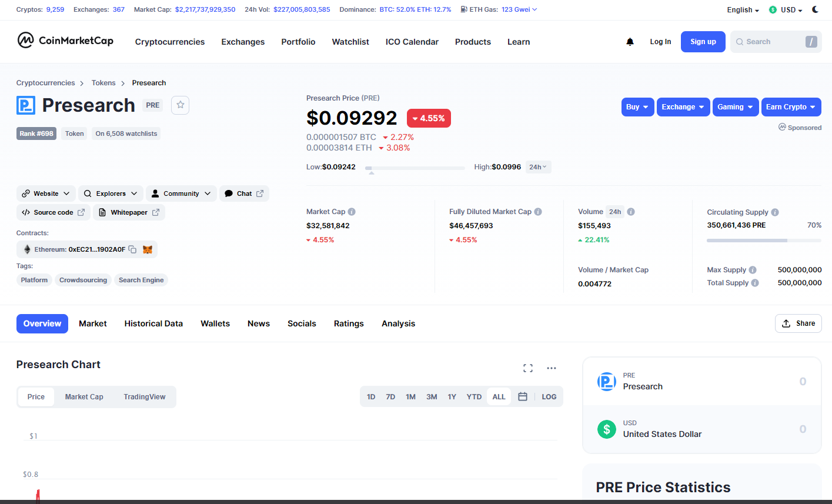Click the Fully Diluted Market Cap info icon

tap(538, 212)
